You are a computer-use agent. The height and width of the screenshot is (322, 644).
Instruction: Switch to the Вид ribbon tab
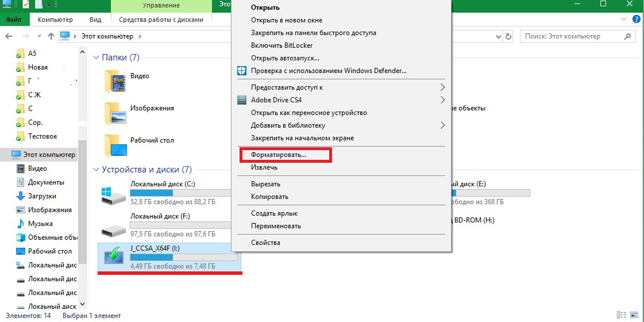point(95,19)
